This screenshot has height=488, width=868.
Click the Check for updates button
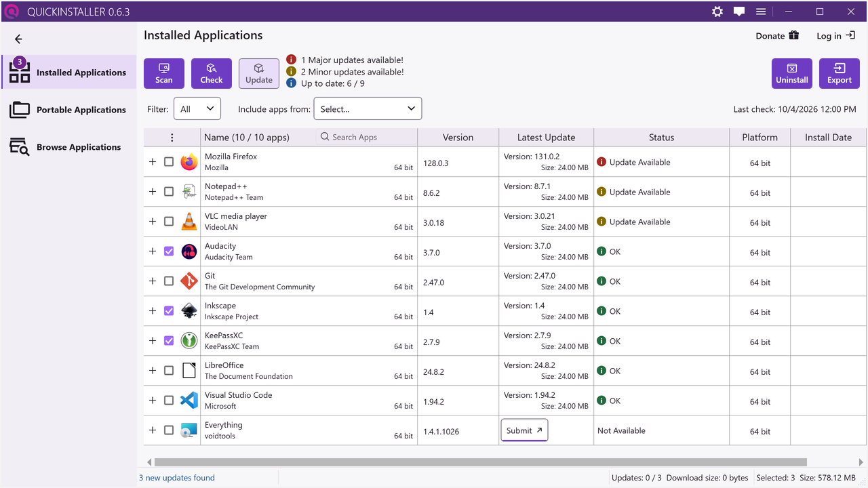(x=212, y=73)
